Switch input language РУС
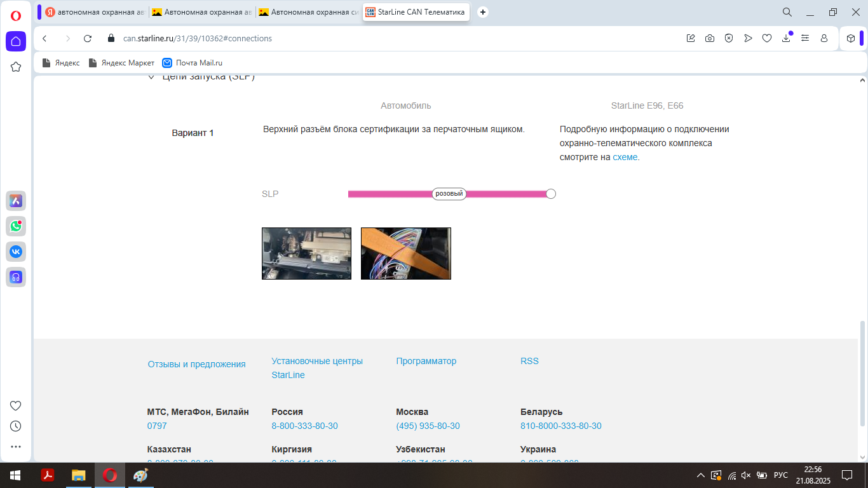Viewport: 868px width, 488px height. 781,475
